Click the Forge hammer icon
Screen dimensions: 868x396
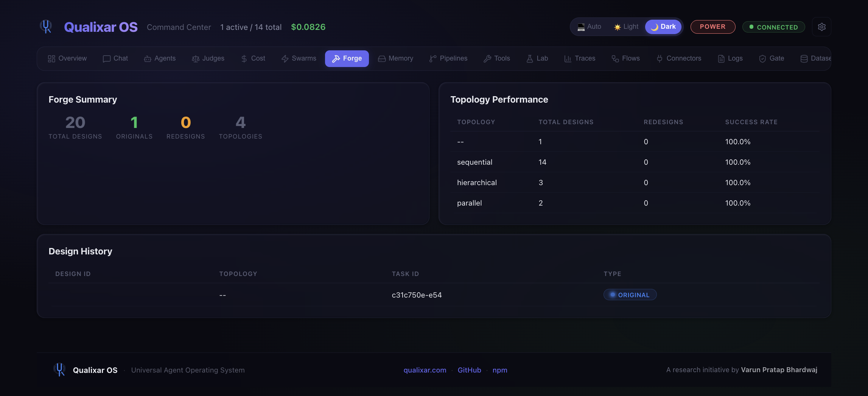[336, 59]
